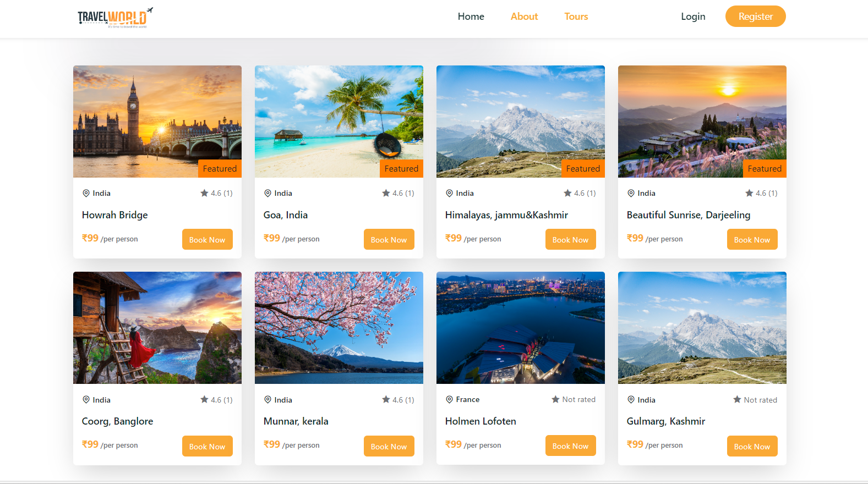Click star rating icon on Goa, India card
Viewport: 868px width, 484px height.
pos(386,193)
